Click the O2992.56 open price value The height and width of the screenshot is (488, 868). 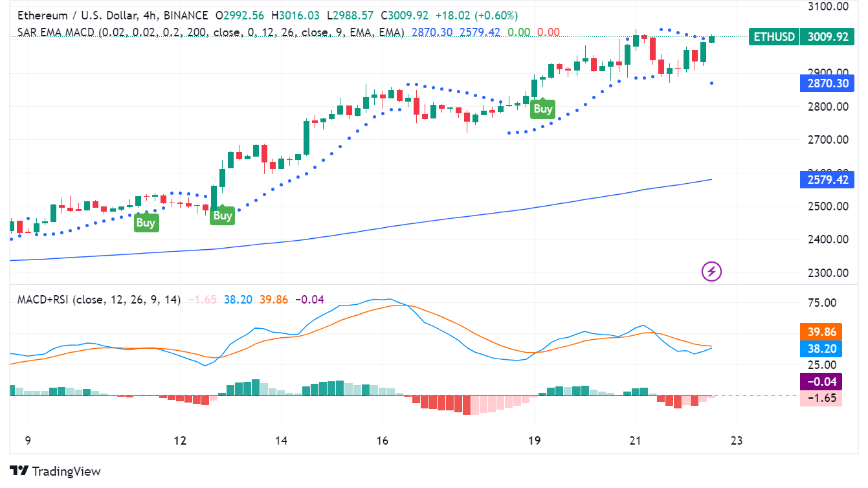pos(241,15)
